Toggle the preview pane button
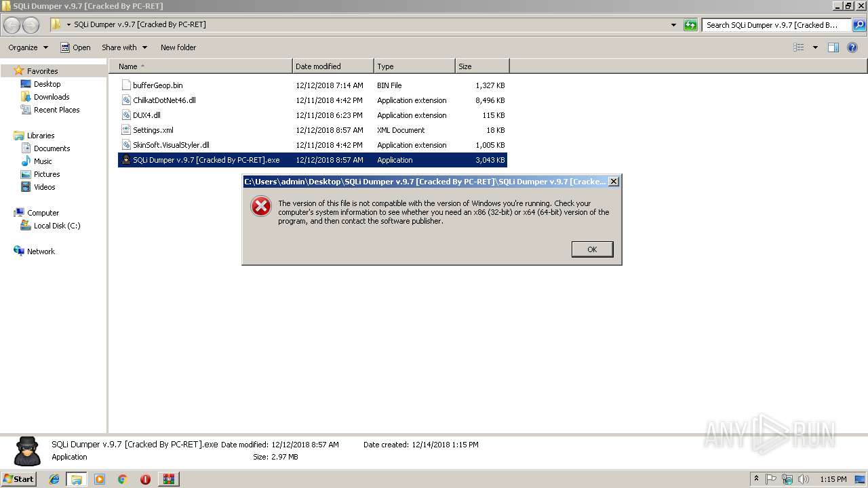The height and width of the screenshot is (488, 868). click(833, 47)
